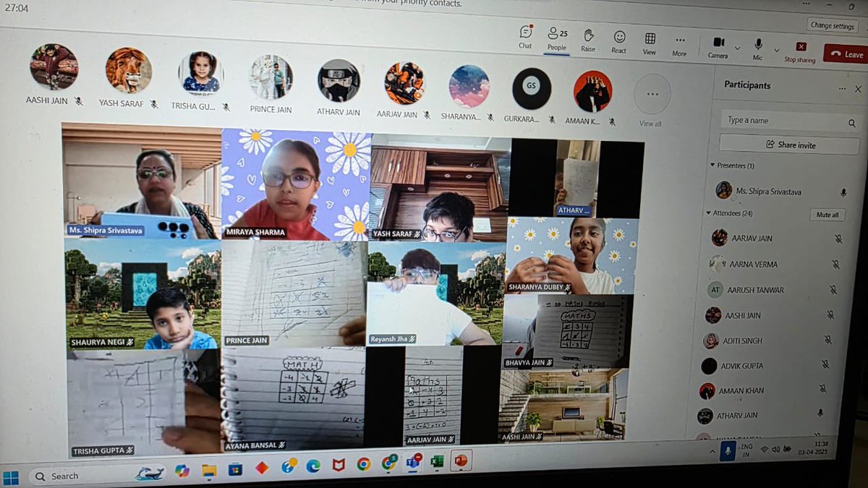
Task: Click TRISHA GU... avatar in top strip
Action: pos(200,73)
